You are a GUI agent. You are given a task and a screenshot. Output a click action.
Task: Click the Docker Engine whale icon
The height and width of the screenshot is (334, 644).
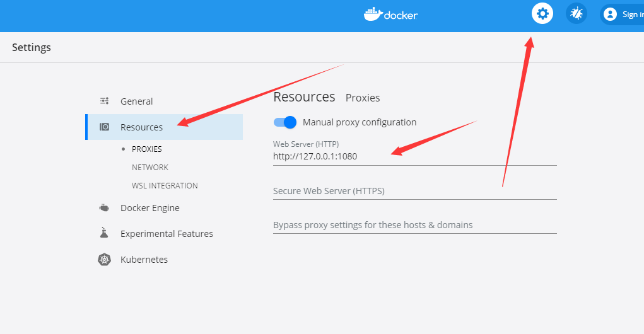tap(105, 208)
